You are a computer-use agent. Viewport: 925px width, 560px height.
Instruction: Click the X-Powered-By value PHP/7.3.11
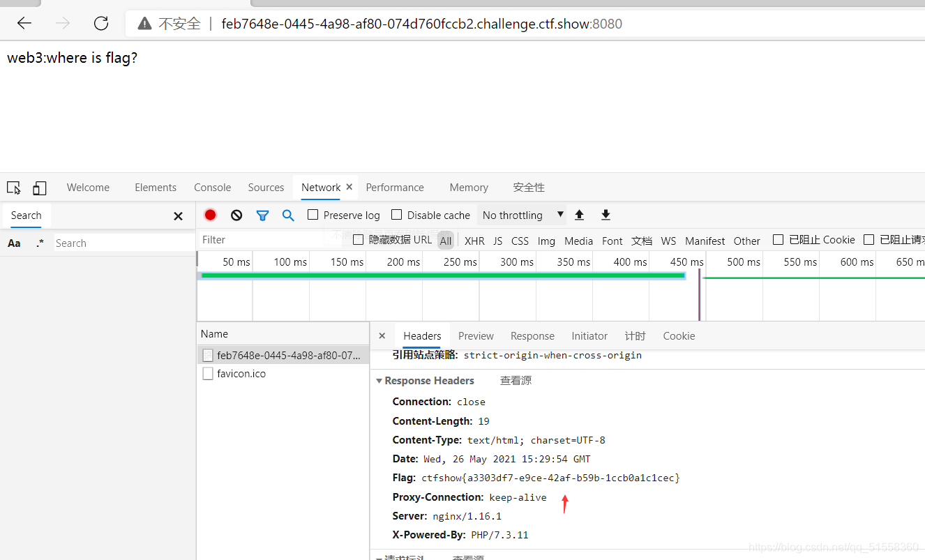[499, 536]
